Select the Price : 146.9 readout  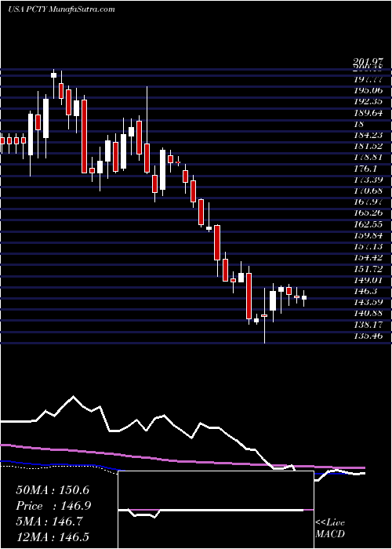point(53,506)
